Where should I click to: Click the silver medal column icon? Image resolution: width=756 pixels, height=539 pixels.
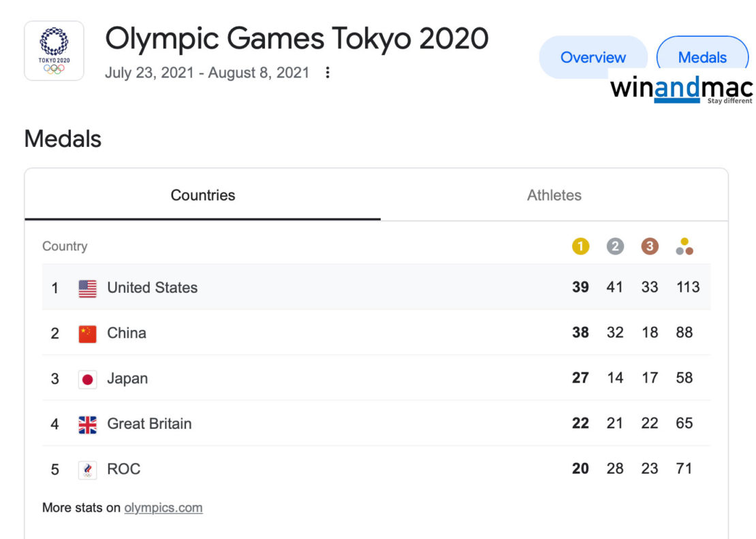[615, 246]
